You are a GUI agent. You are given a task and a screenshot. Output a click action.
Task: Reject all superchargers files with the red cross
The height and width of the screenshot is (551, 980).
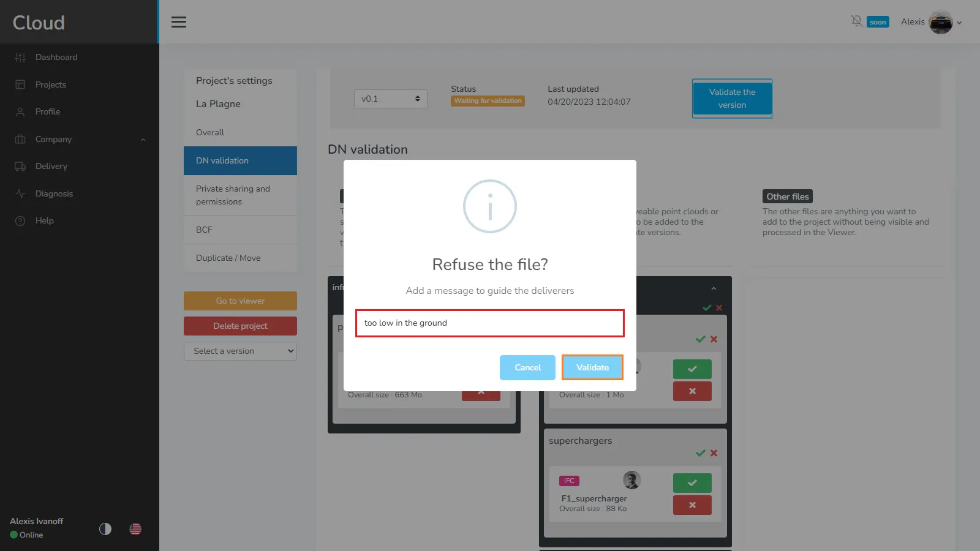click(714, 453)
